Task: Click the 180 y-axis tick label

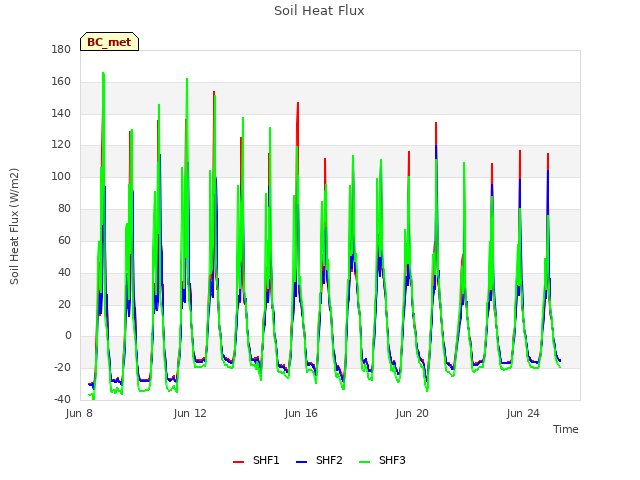Action: (x=61, y=49)
